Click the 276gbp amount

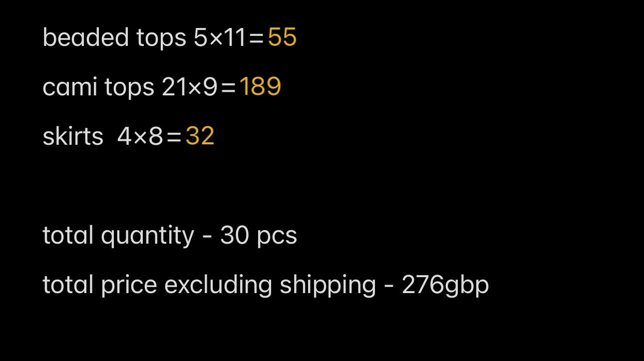(x=445, y=285)
